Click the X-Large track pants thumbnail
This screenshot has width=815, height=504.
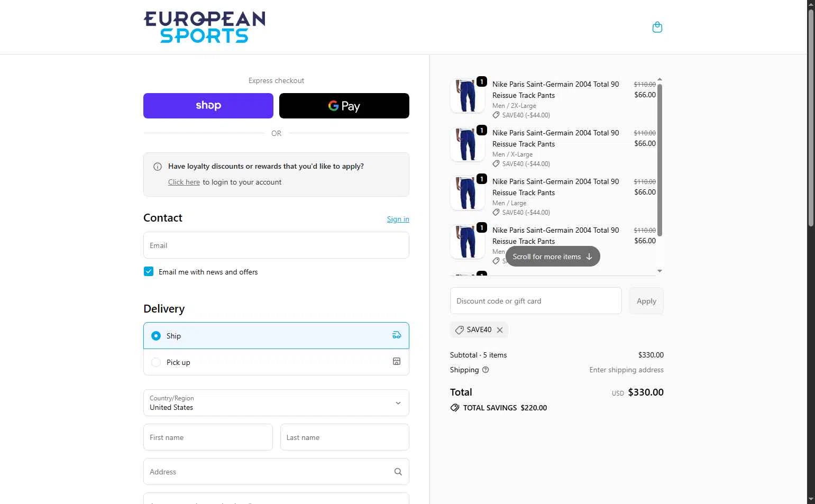coord(468,144)
